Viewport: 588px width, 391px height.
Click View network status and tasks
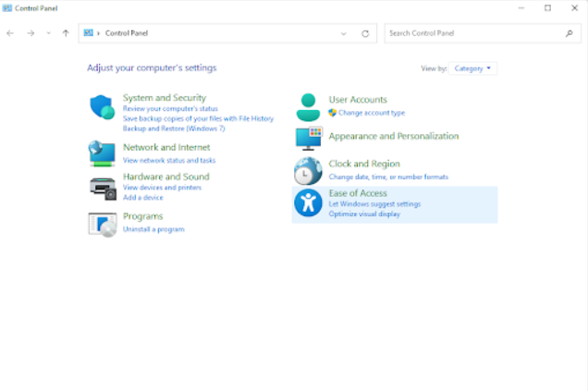click(169, 161)
